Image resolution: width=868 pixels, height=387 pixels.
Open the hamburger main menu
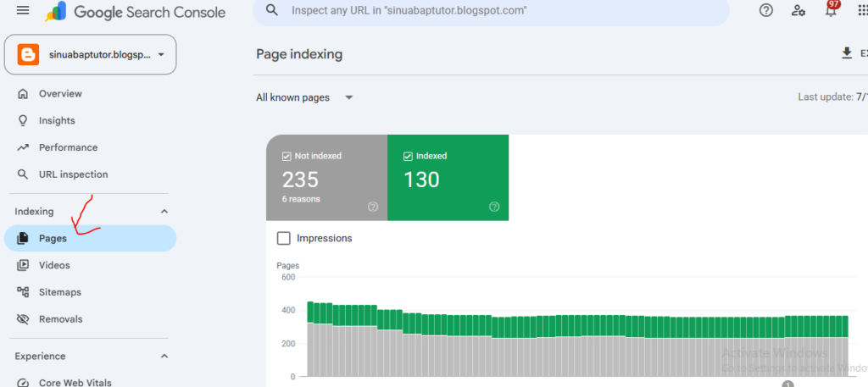pyautogui.click(x=23, y=10)
